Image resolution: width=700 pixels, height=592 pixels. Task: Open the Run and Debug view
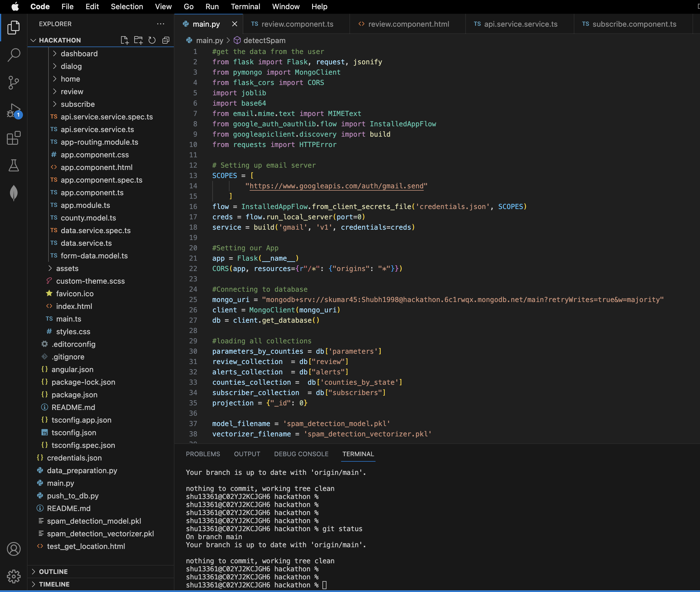tap(14, 111)
